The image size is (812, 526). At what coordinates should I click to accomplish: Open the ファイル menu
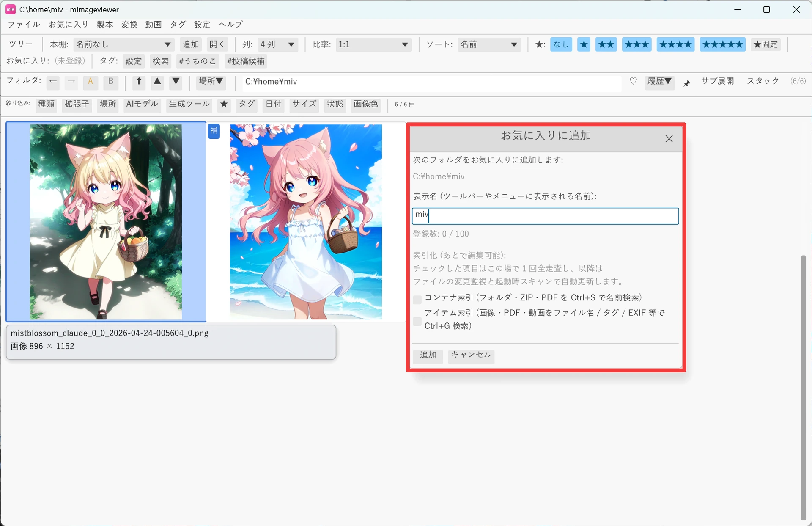[24, 25]
